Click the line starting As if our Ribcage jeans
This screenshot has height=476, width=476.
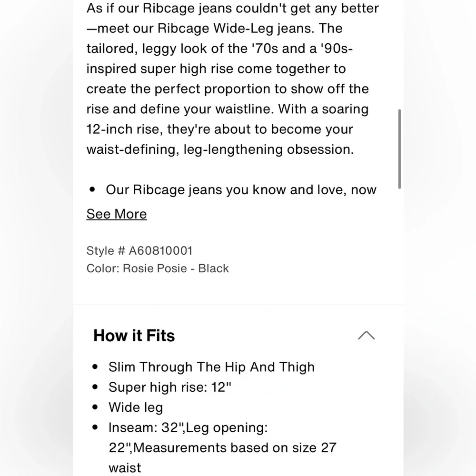click(x=233, y=8)
